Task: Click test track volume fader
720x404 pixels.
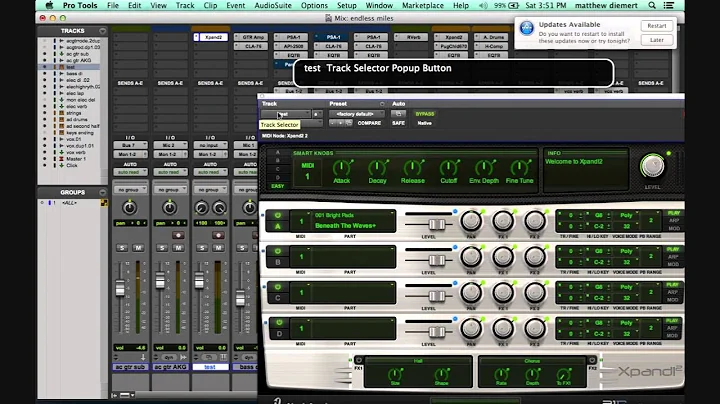Action: pyautogui.click(x=199, y=280)
